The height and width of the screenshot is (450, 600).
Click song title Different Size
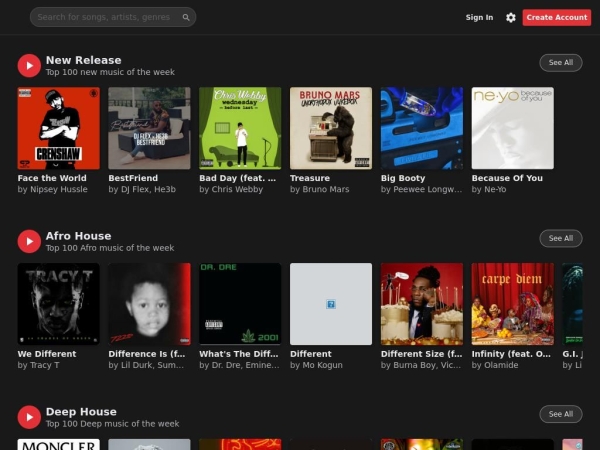pyautogui.click(x=421, y=354)
